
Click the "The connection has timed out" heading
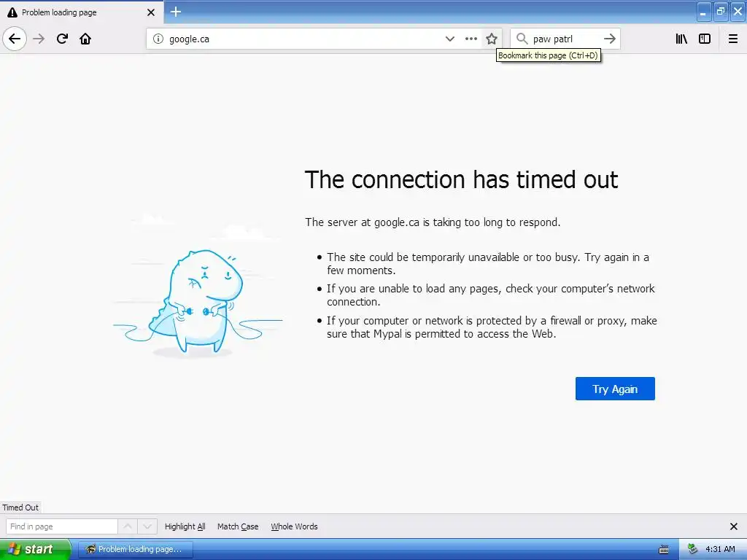[461, 179]
